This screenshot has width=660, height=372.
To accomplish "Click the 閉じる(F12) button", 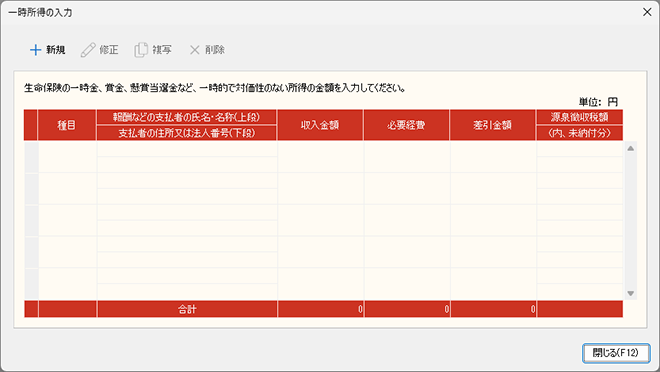I will (x=616, y=353).
